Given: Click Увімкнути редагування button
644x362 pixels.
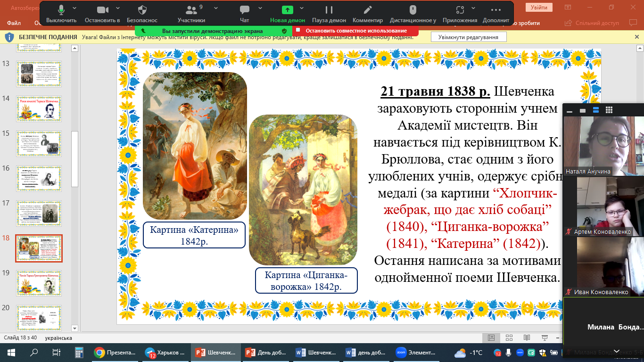Looking at the screenshot, I should (468, 37).
